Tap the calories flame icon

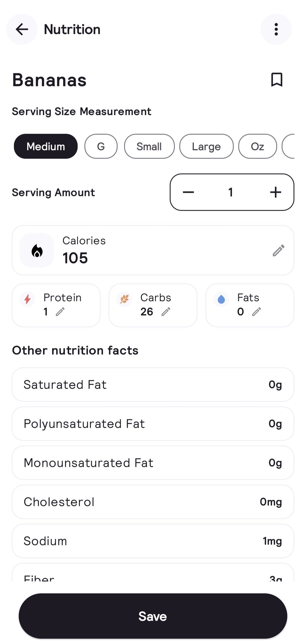tap(37, 250)
